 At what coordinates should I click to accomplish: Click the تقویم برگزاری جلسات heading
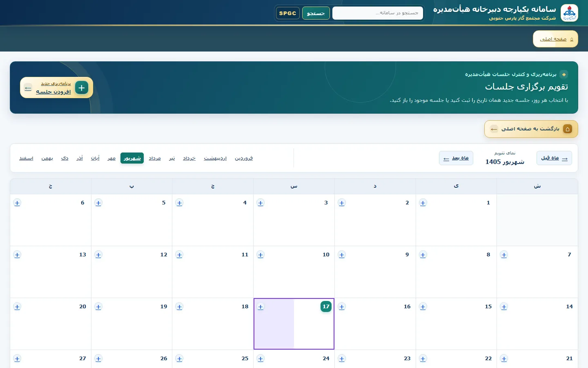(526, 87)
